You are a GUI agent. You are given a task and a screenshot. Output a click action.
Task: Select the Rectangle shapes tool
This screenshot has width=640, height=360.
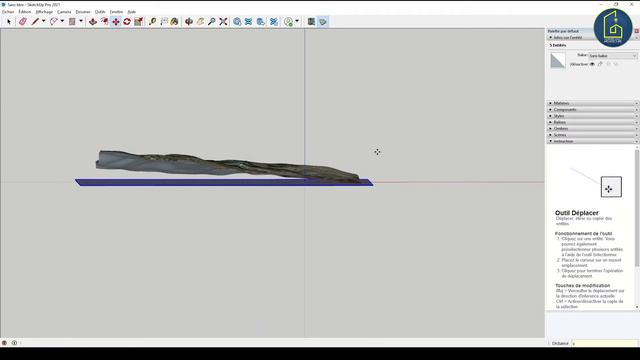click(x=72, y=22)
